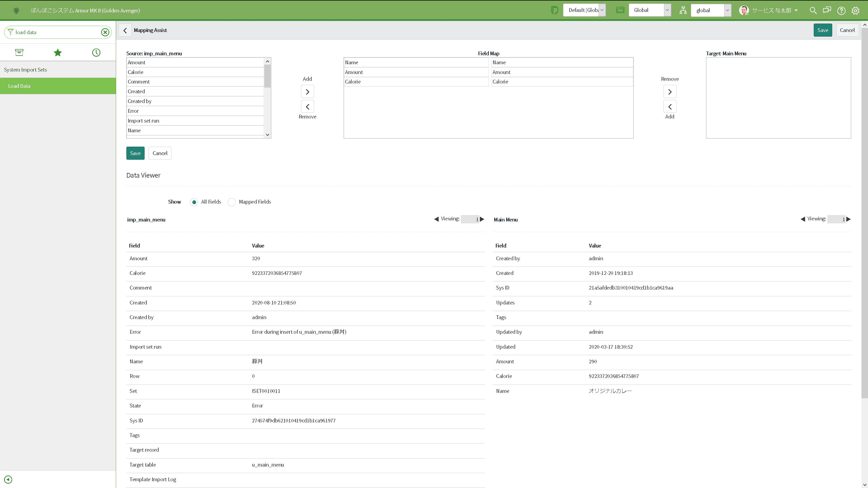The width and height of the screenshot is (868, 488).
Task: Open the Global application dropdown
Action: coord(650,10)
